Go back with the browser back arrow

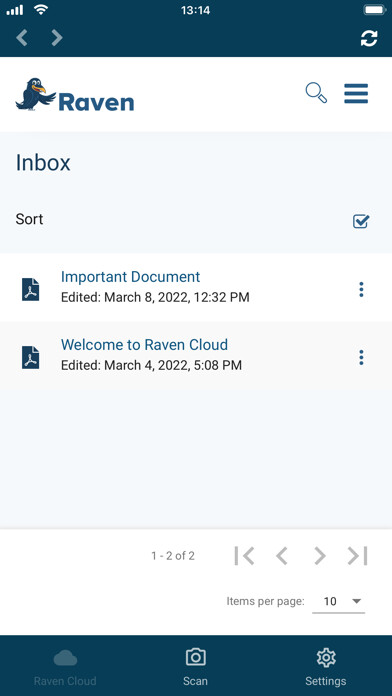coord(22,38)
